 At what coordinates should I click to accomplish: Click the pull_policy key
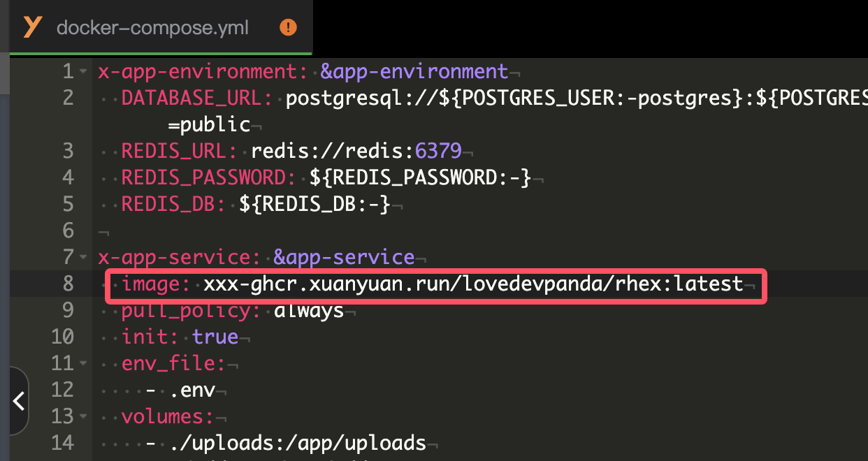[191, 311]
